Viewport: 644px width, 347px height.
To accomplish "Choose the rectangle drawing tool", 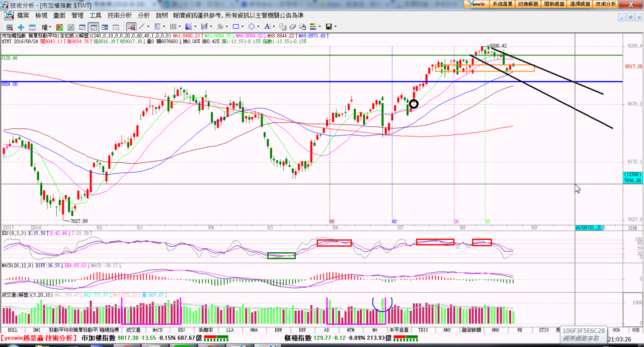I will pos(235,27).
